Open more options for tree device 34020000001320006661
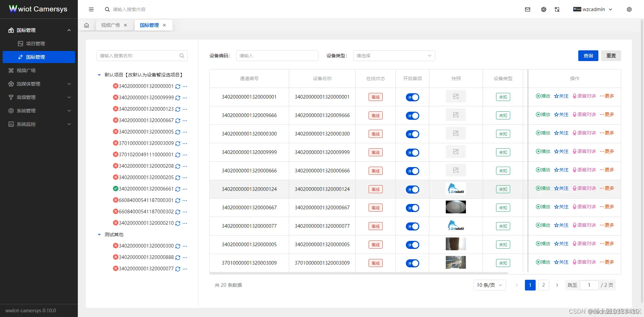This screenshot has width=644, height=317. pyautogui.click(x=185, y=189)
